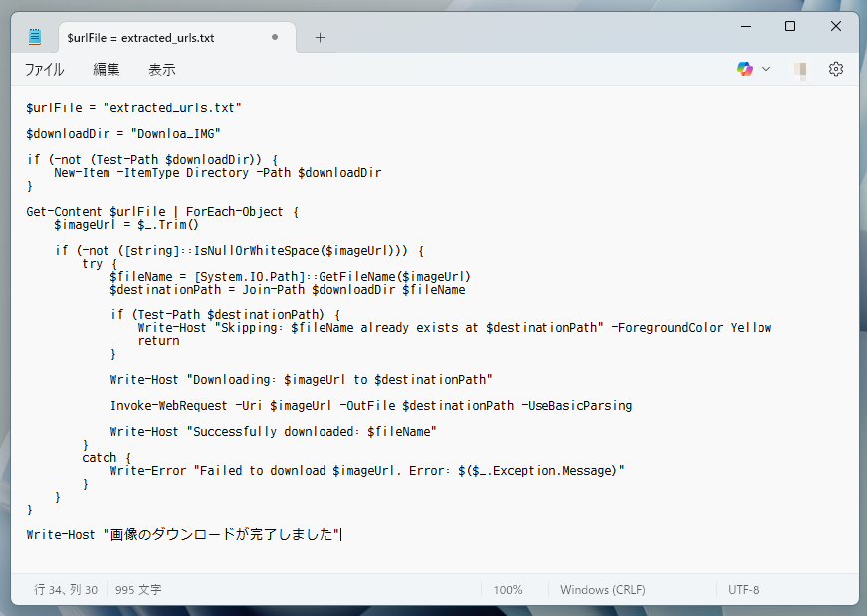Open the ファイル menu
Viewport: 867px width, 616px height.
coord(44,69)
